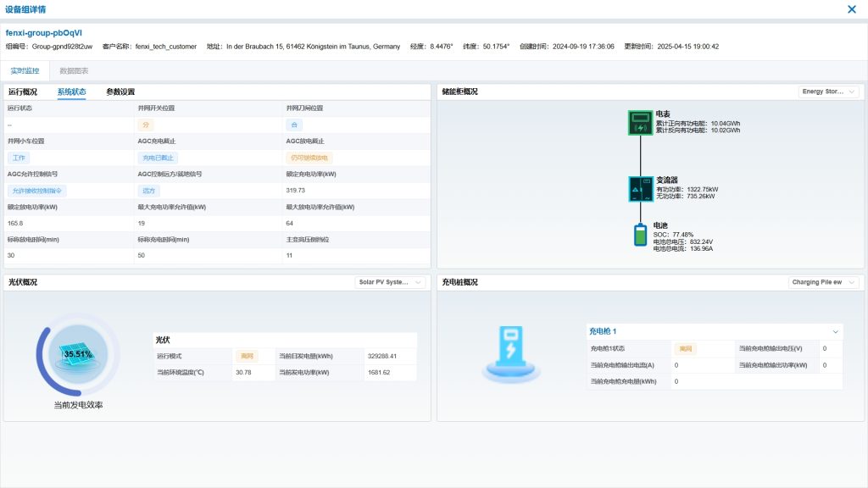This screenshot has width=868, height=488.
Task: Switch to the 数据图表 tab
Action: point(74,71)
